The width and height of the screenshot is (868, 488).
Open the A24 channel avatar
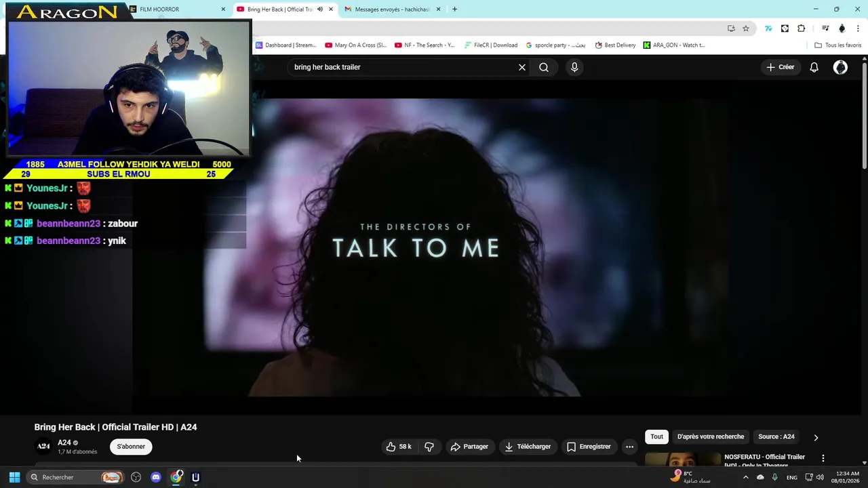tap(43, 446)
